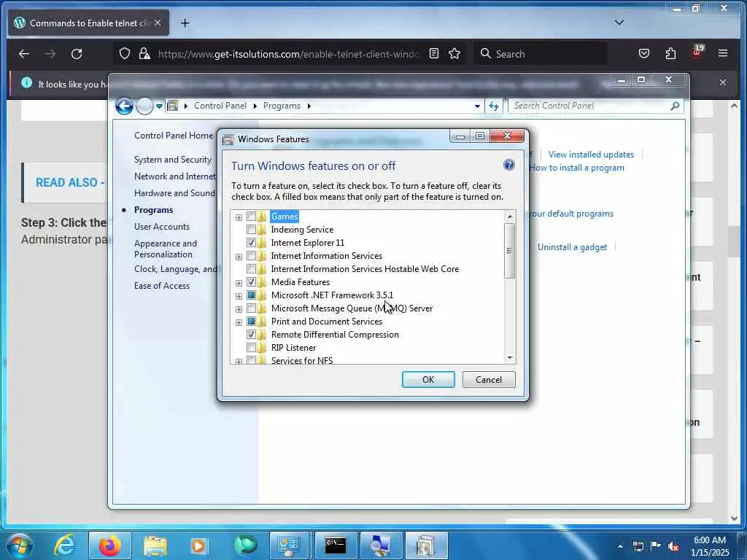Bookmark this page with the star icon

[x=454, y=53]
